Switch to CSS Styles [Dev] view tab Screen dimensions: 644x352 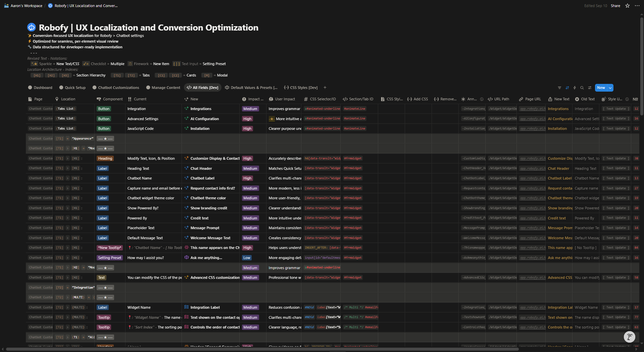[x=301, y=88]
